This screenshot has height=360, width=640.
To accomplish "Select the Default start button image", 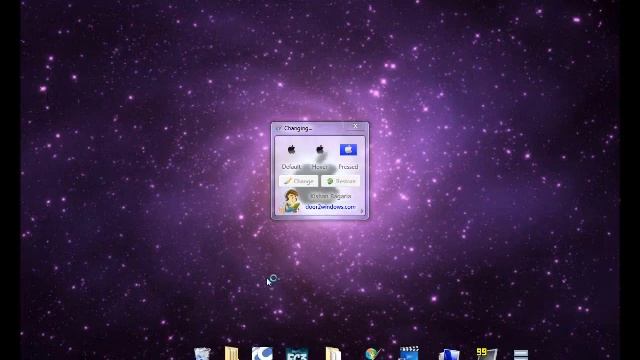I will pos(291,150).
